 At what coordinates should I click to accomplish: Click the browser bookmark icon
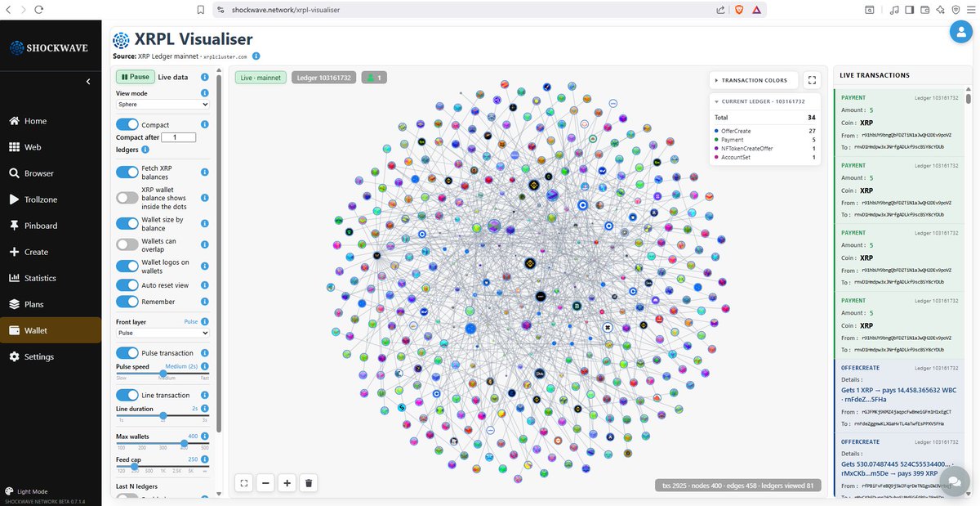point(201,10)
